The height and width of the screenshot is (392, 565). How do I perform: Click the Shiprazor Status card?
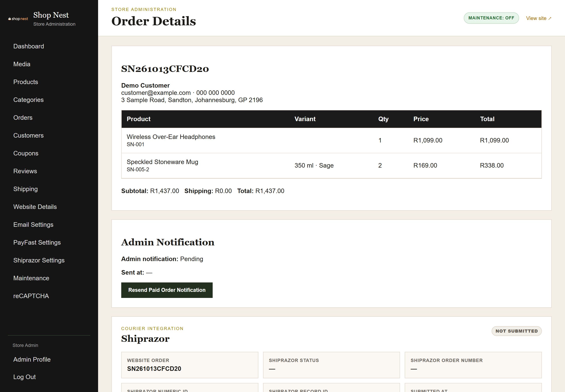click(x=331, y=365)
